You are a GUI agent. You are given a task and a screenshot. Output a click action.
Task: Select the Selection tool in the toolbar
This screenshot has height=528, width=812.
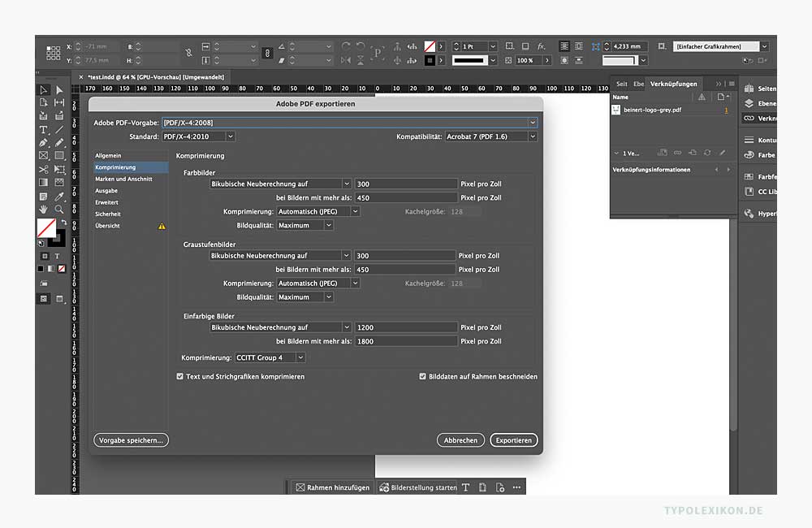pyautogui.click(x=45, y=89)
